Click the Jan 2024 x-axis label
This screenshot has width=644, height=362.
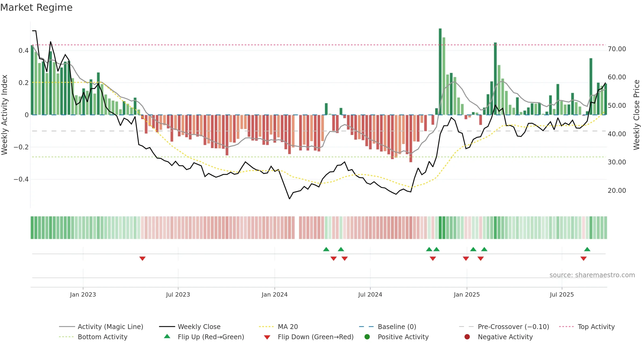click(275, 294)
